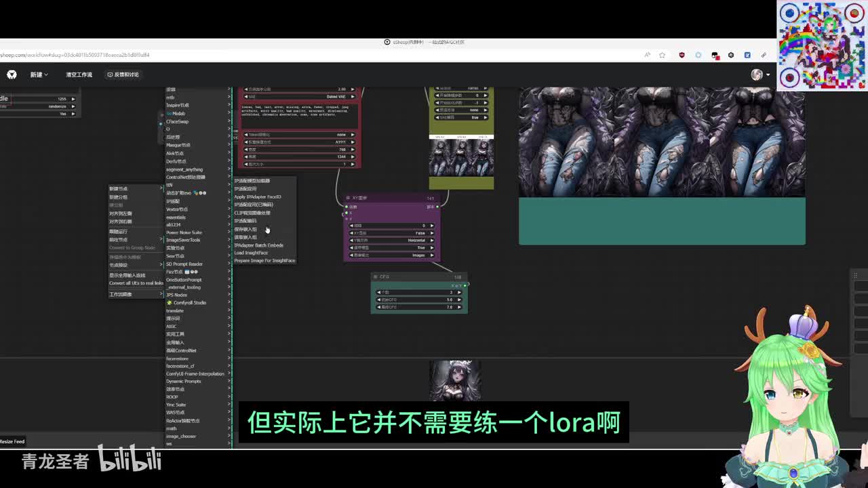Click Resize Feed at bottom left

coord(12,441)
